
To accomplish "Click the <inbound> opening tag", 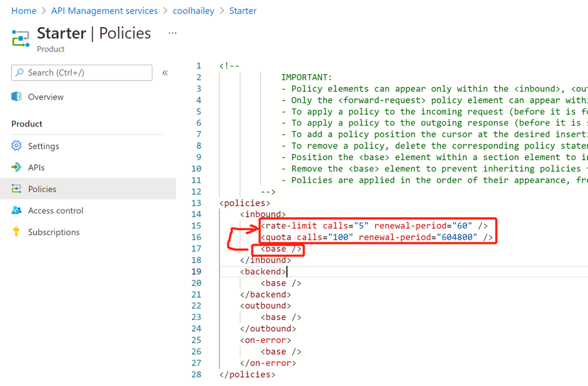I will pyautogui.click(x=263, y=214).
